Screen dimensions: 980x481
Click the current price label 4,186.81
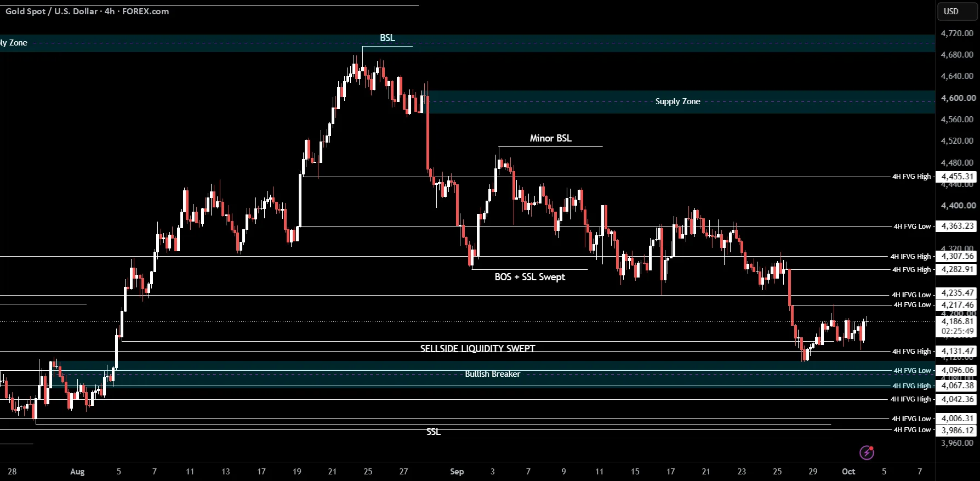coord(957,321)
